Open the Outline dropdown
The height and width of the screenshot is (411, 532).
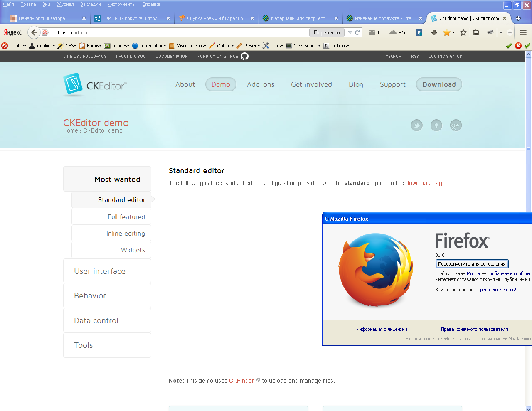221,46
